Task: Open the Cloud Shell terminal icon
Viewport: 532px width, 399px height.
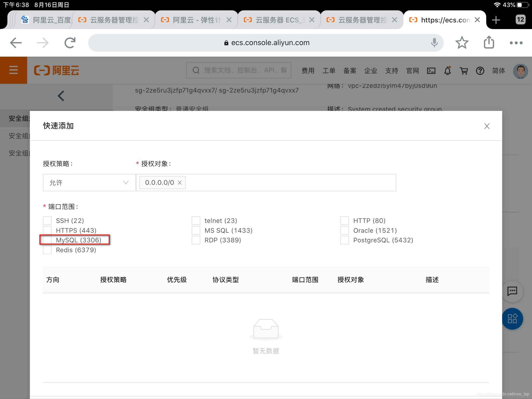Action: [x=431, y=71]
